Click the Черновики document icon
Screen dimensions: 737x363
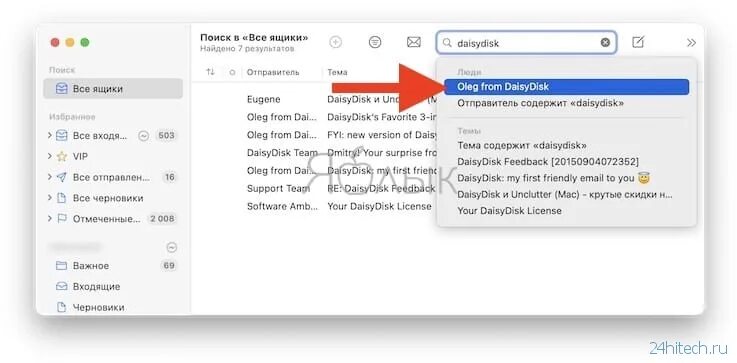(x=62, y=307)
